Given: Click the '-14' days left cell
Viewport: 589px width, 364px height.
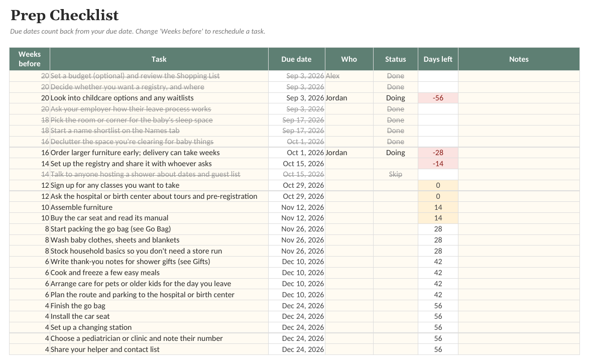Looking at the screenshot, I should point(438,164).
